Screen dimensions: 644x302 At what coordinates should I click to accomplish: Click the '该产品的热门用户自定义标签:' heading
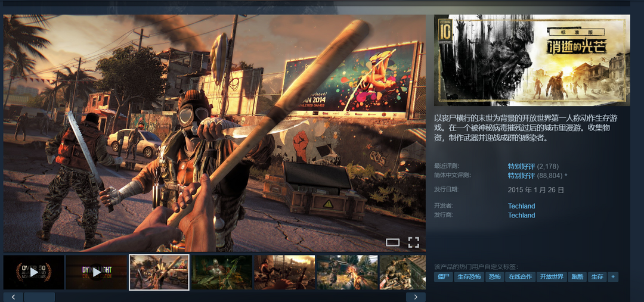point(476,267)
